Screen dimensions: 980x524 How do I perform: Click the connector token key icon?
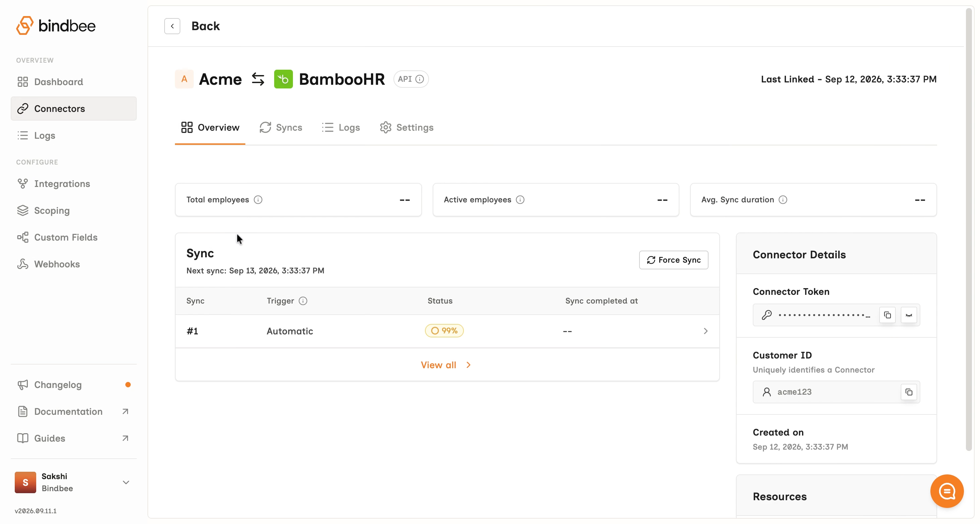tap(767, 315)
